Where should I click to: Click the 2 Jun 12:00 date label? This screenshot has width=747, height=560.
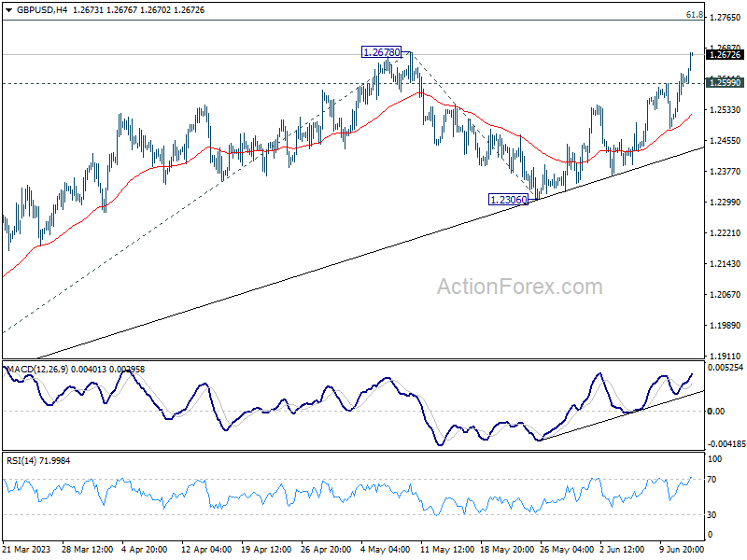point(622,550)
